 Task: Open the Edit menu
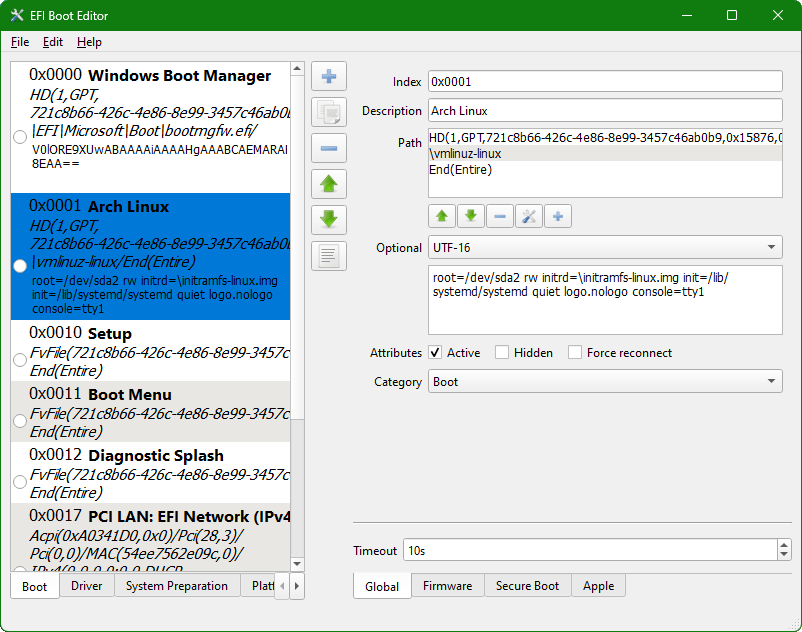tap(53, 42)
